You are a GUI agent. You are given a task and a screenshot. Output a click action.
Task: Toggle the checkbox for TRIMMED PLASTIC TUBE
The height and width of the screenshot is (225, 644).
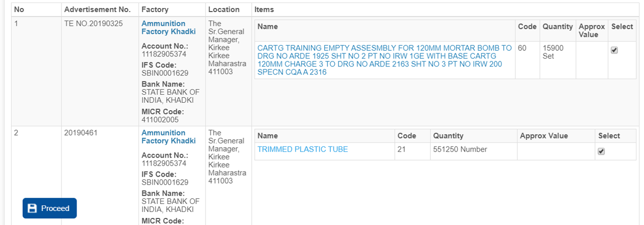pyautogui.click(x=601, y=152)
